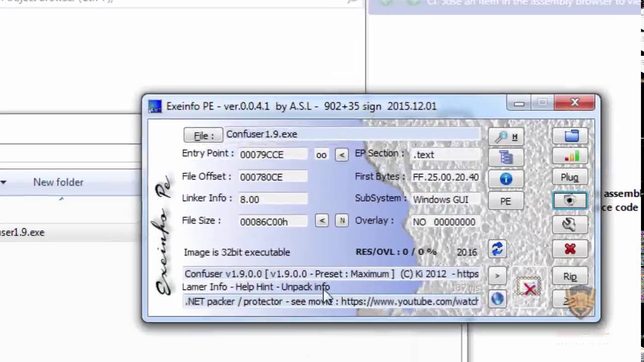Screen dimensions: 644x362
Task: Click the < button beside File Size
Action: coord(322,221)
